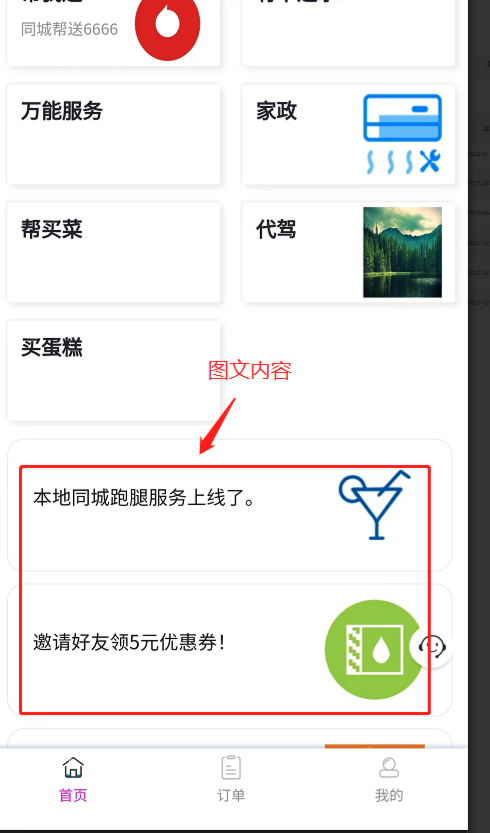Viewport: 490px width, 833px height.
Task: Switch to the 订单 tab label
Action: tap(231, 795)
